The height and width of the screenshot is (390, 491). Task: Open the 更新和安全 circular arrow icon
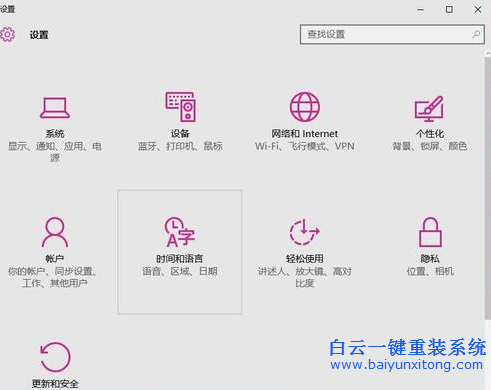coord(55,357)
